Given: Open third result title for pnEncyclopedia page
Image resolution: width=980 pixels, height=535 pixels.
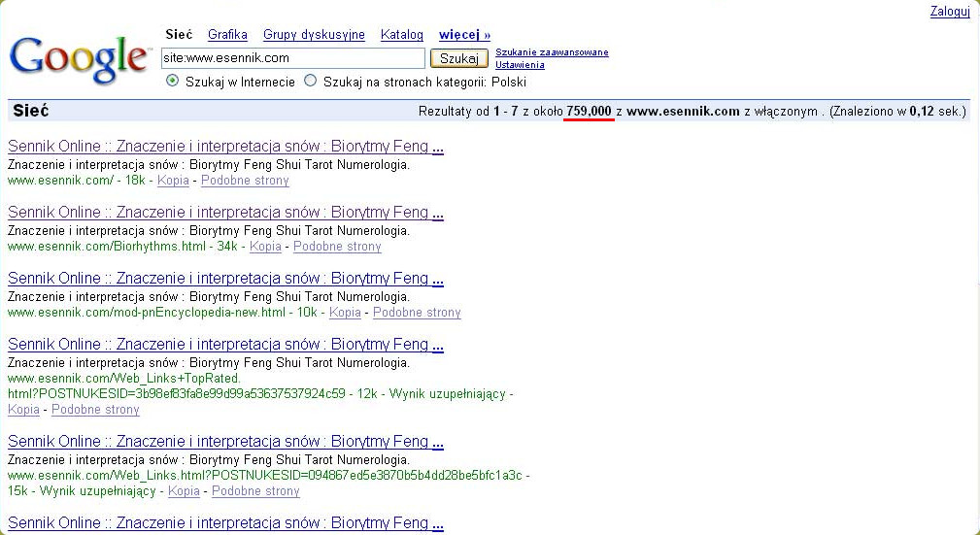Looking at the screenshot, I should (x=225, y=279).
